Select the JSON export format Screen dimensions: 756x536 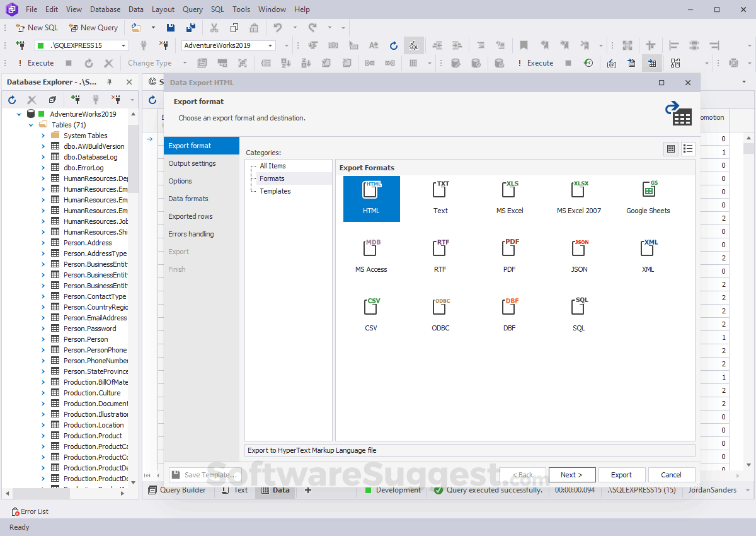[578, 255]
